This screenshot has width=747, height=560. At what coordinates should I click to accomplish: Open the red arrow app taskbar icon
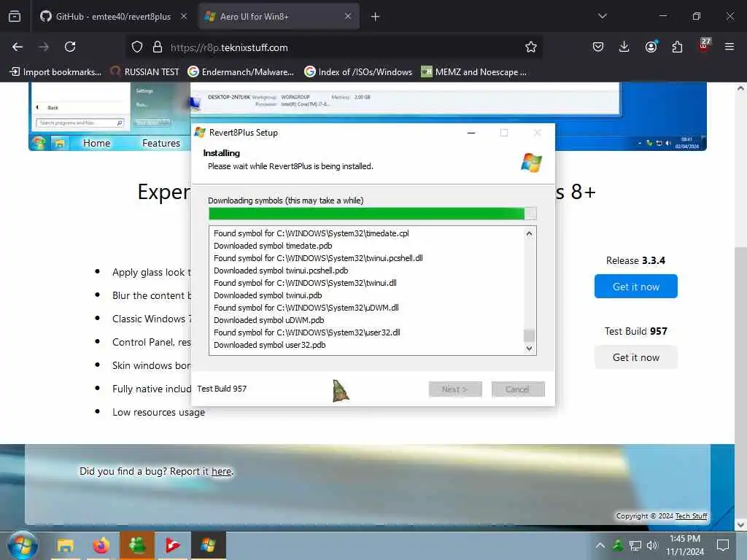172,545
